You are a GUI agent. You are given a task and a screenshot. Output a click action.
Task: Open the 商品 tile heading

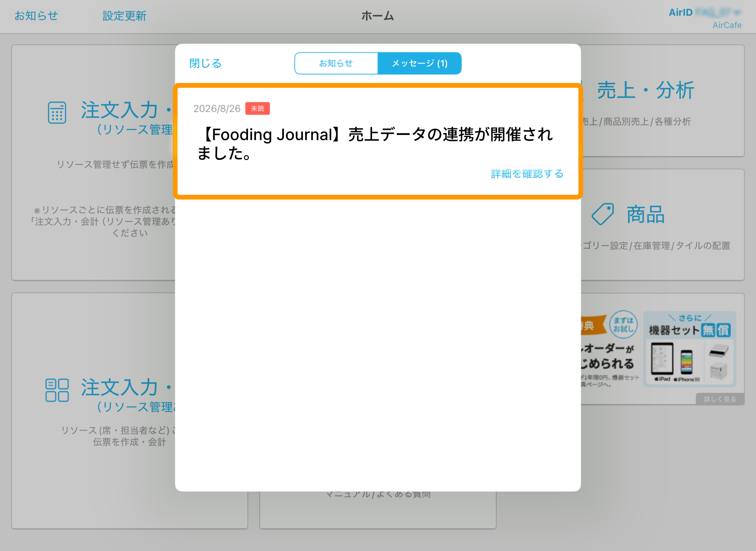(x=646, y=214)
